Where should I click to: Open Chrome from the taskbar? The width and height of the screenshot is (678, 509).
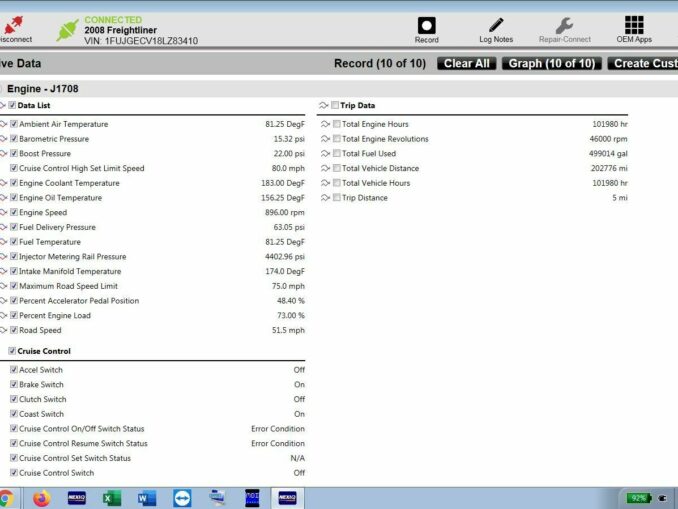pos(6,499)
